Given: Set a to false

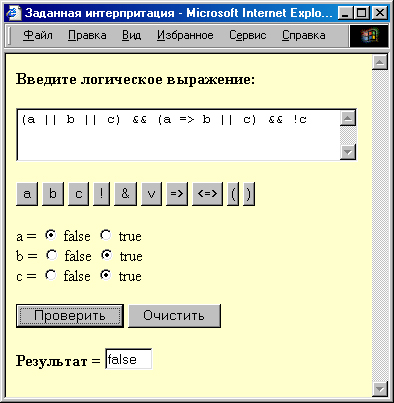Looking at the screenshot, I should point(51,235).
